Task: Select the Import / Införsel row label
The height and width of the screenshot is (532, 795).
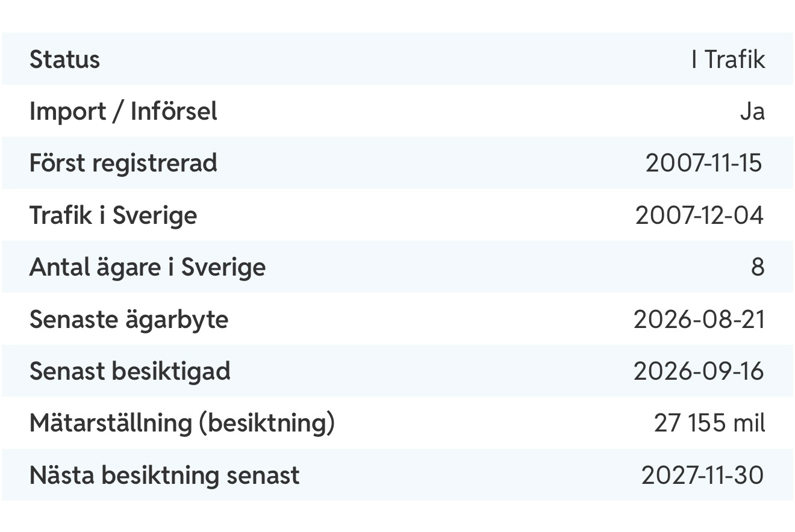Action: [x=123, y=111]
